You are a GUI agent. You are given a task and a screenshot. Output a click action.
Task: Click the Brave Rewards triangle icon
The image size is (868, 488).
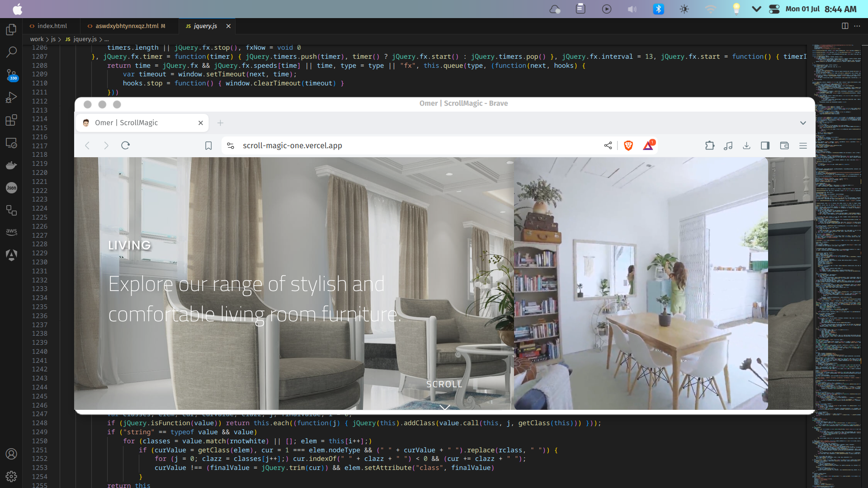tap(648, 145)
